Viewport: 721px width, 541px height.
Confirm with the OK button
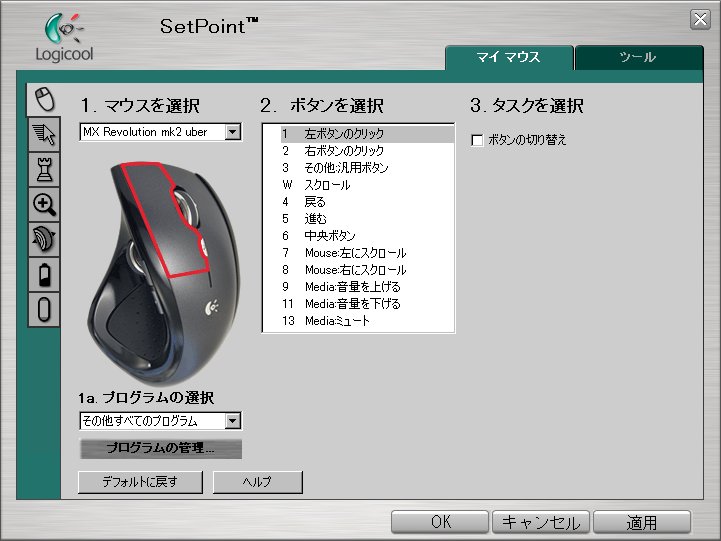click(440, 522)
